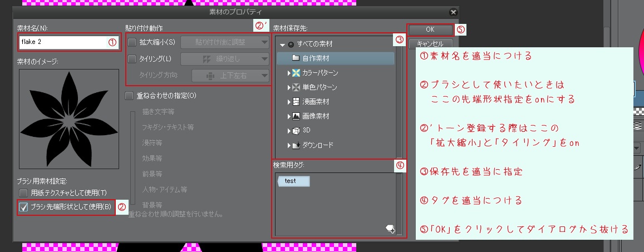Click the すべての素材 root icon

(291, 45)
